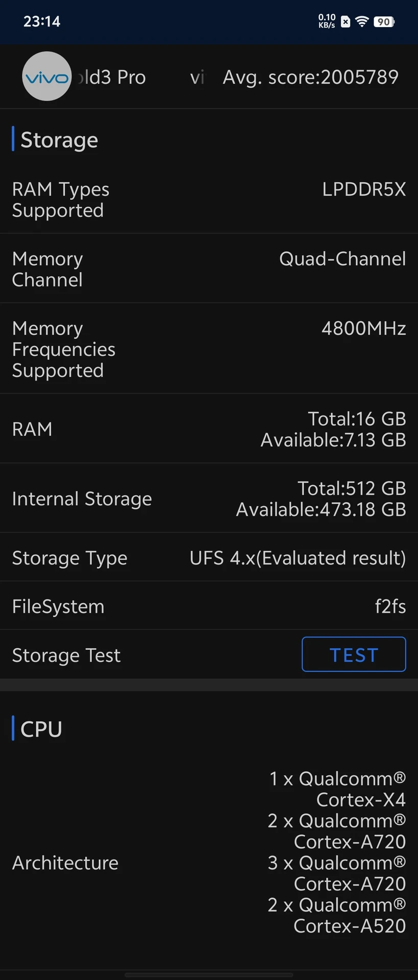Tap the bottom home gesture bar
The height and width of the screenshot is (980, 418).
click(209, 975)
